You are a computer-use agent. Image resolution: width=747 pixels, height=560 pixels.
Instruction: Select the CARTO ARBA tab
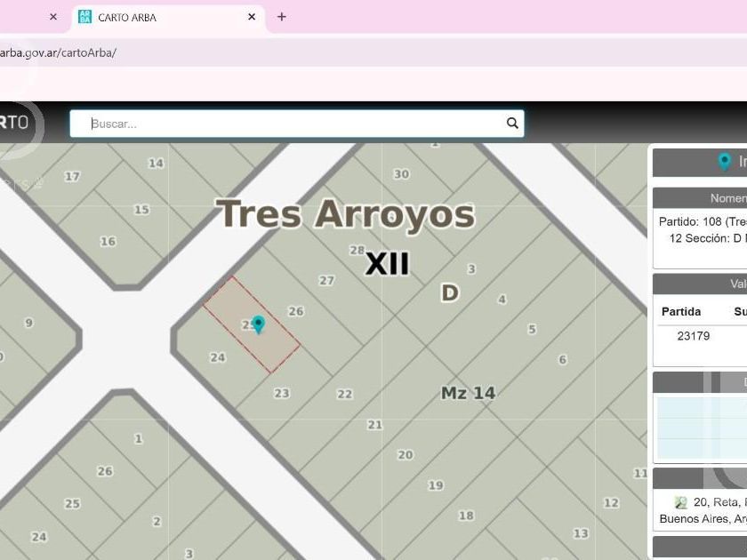[x=168, y=18]
